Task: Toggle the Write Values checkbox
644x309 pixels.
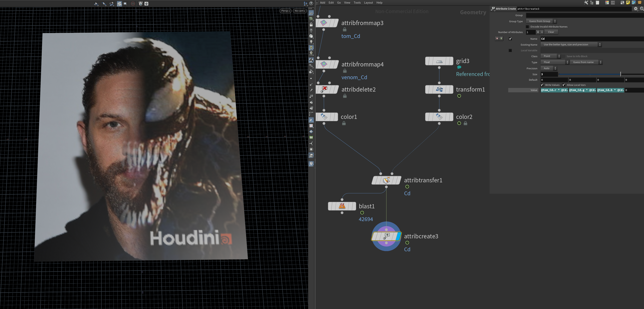Action: [x=542, y=85]
